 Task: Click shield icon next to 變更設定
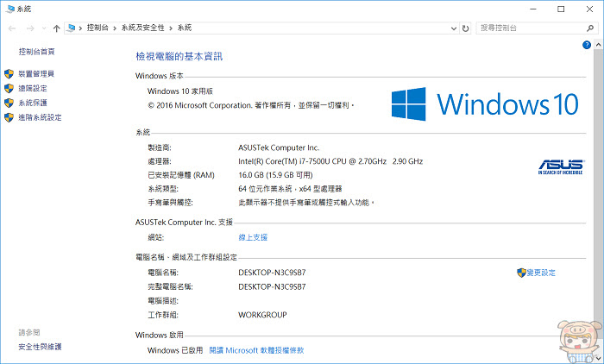tap(521, 273)
